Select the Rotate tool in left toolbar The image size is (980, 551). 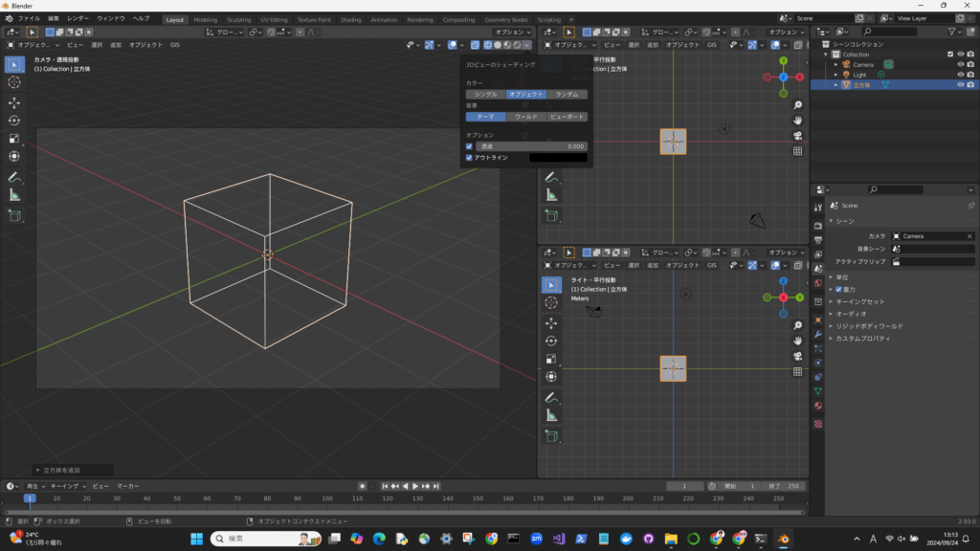[x=14, y=121]
